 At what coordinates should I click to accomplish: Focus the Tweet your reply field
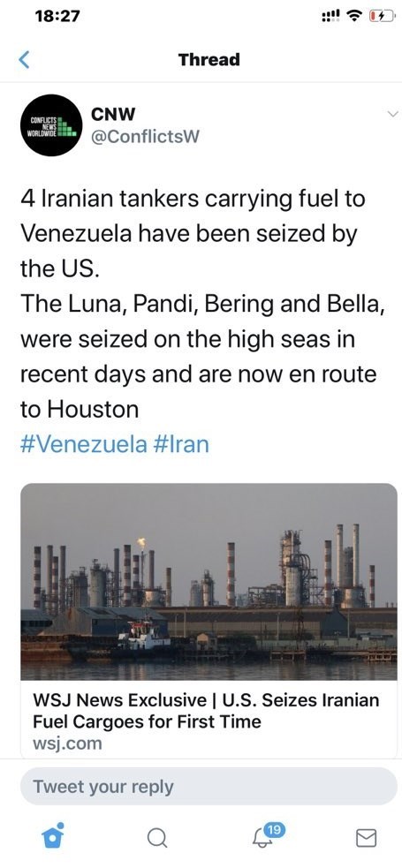(209, 786)
